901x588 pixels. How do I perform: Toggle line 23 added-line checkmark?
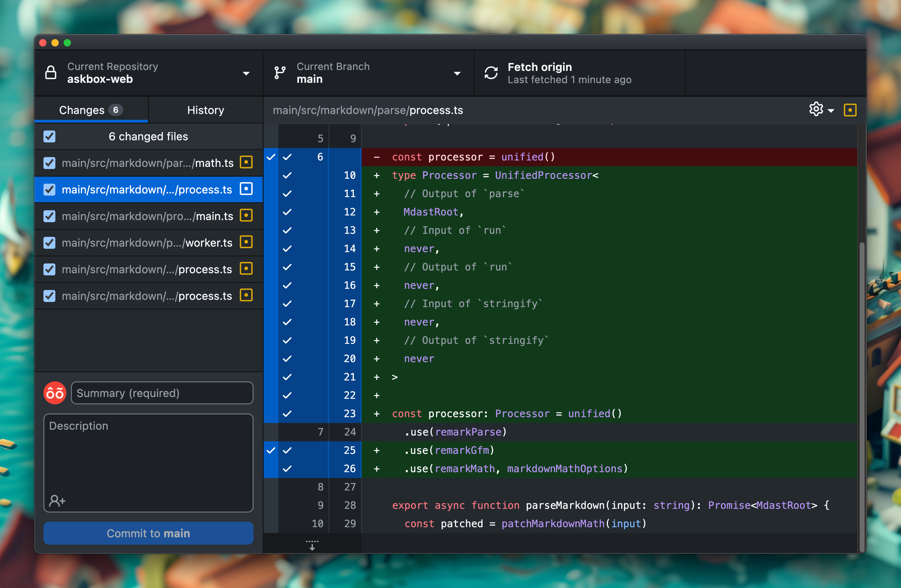tap(287, 413)
